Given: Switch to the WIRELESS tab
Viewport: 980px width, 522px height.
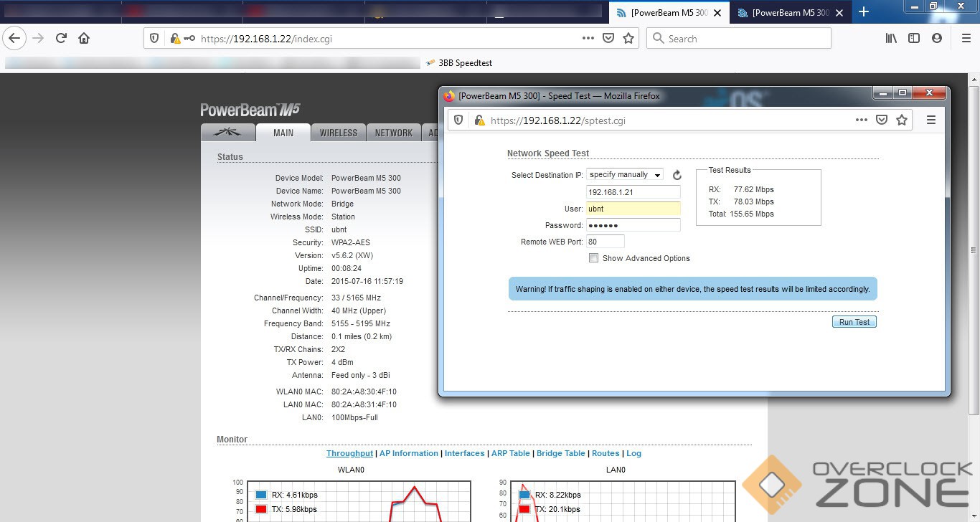Looking at the screenshot, I should click(338, 133).
